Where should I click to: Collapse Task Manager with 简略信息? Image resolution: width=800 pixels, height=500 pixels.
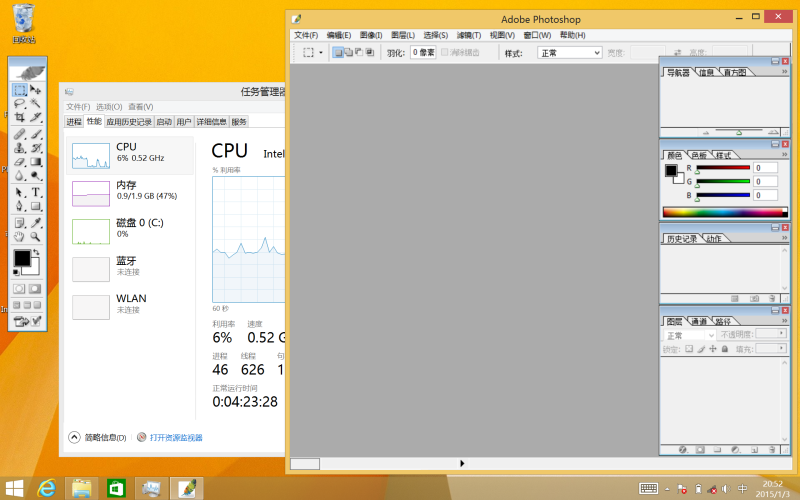tap(97, 437)
